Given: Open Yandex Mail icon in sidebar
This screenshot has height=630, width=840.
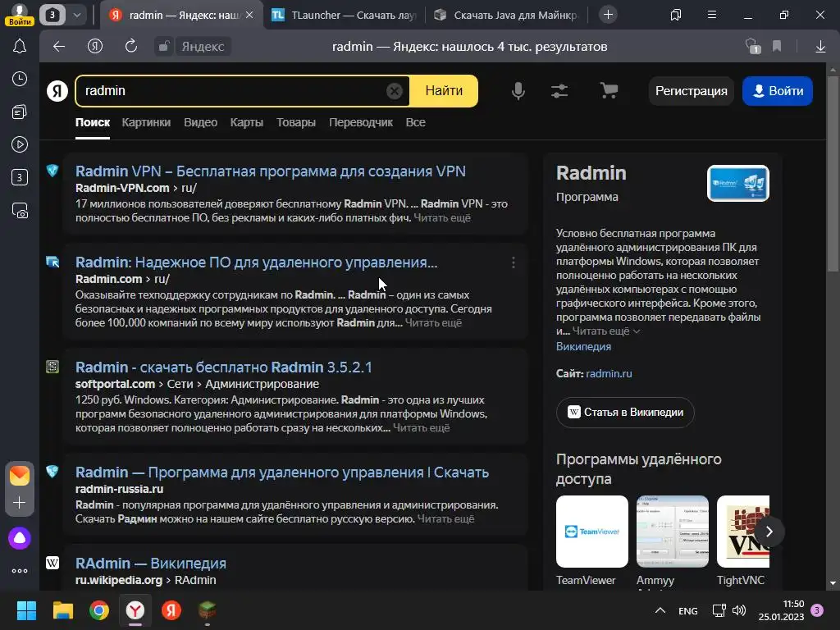Looking at the screenshot, I should tap(20, 475).
